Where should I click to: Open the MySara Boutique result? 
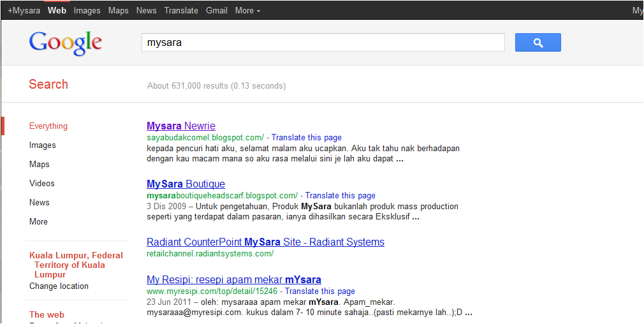186,184
